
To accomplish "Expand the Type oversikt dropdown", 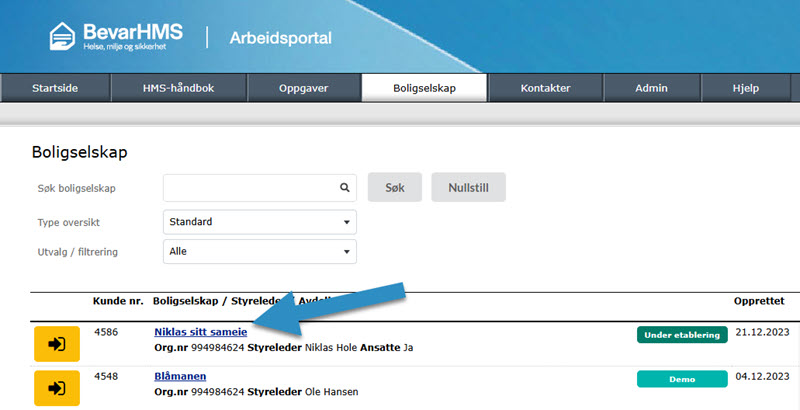I will click(x=259, y=222).
